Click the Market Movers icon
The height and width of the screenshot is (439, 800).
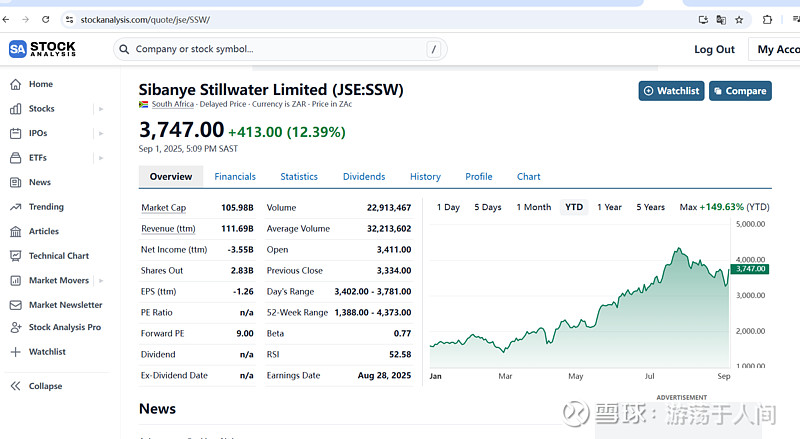pos(16,280)
